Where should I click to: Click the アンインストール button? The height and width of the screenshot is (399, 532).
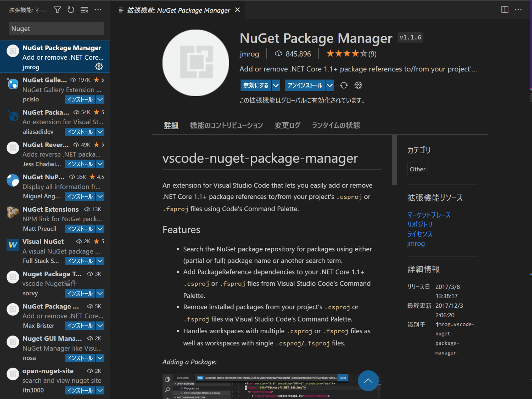pyautogui.click(x=305, y=85)
